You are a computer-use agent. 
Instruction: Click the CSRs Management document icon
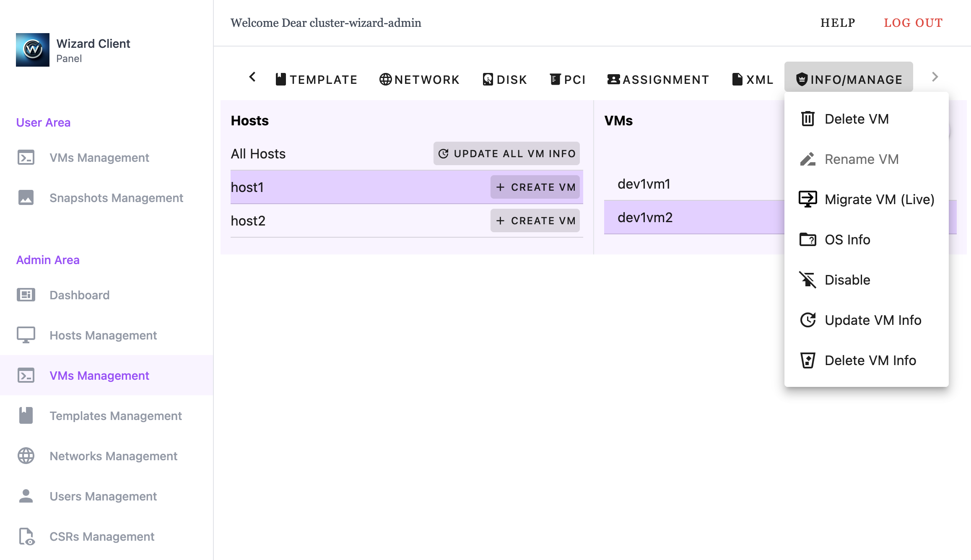click(x=26, y=536)
